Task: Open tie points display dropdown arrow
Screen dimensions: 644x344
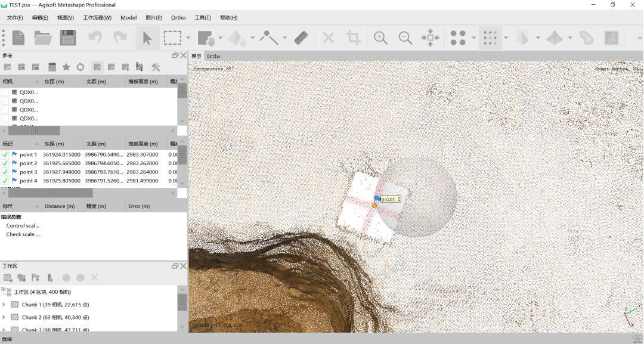Action: pos(473,38)
